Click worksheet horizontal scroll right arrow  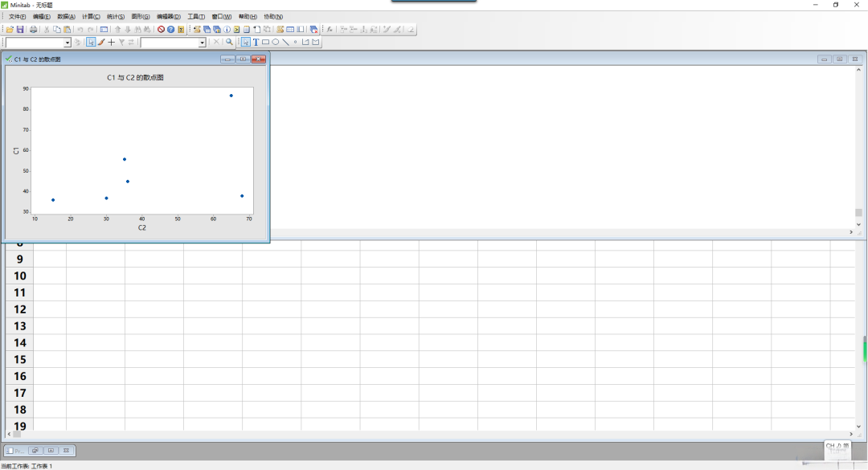pyautogui.click(x=851, y=434)
